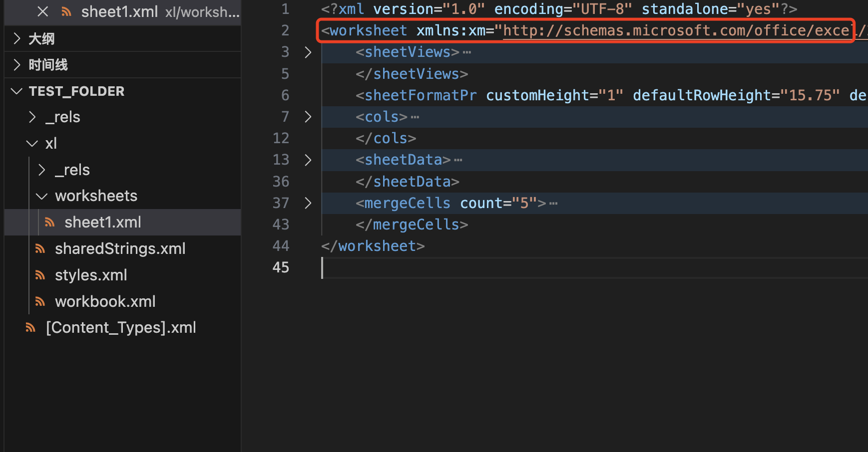This screenshot has height=452, width=868.
Task: Click the sheet1.xml RSS-style file icon in tree
Action: click(x=49, y=222)
